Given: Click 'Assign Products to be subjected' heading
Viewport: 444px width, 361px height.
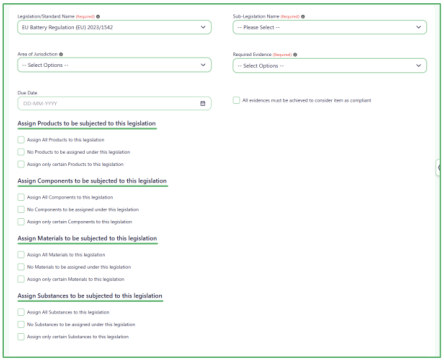Looking at the screenshot, I should pyautogui.click(x=87, y=123).
